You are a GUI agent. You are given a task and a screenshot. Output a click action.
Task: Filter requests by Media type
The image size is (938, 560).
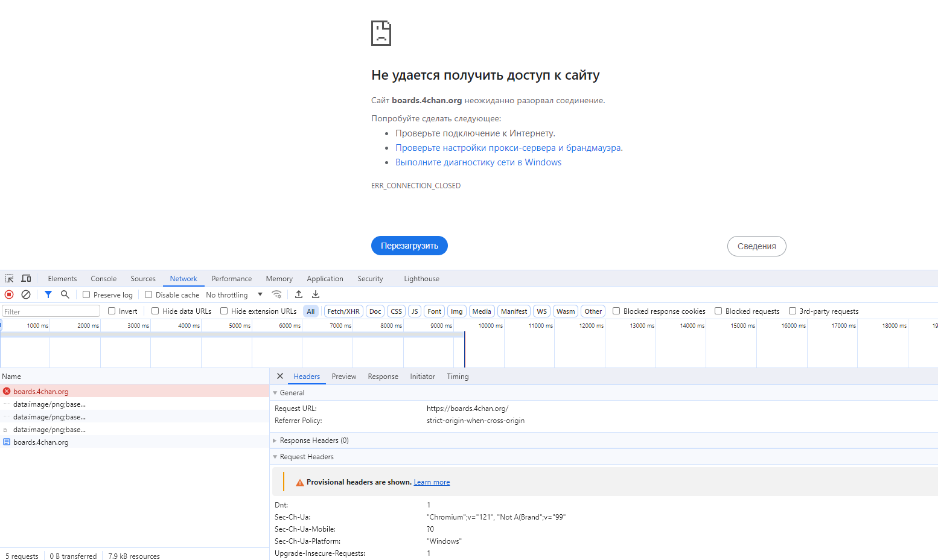[x=482, y=311]
